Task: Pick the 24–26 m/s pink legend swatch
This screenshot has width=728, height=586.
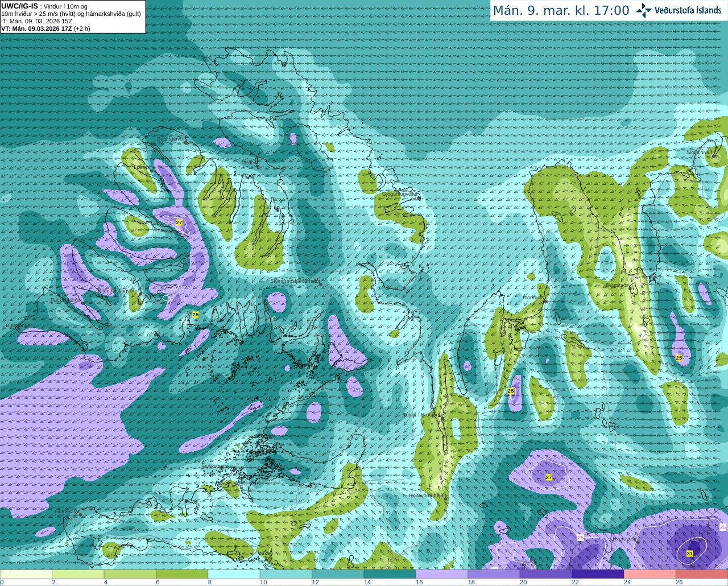Action: click(650, 574)
